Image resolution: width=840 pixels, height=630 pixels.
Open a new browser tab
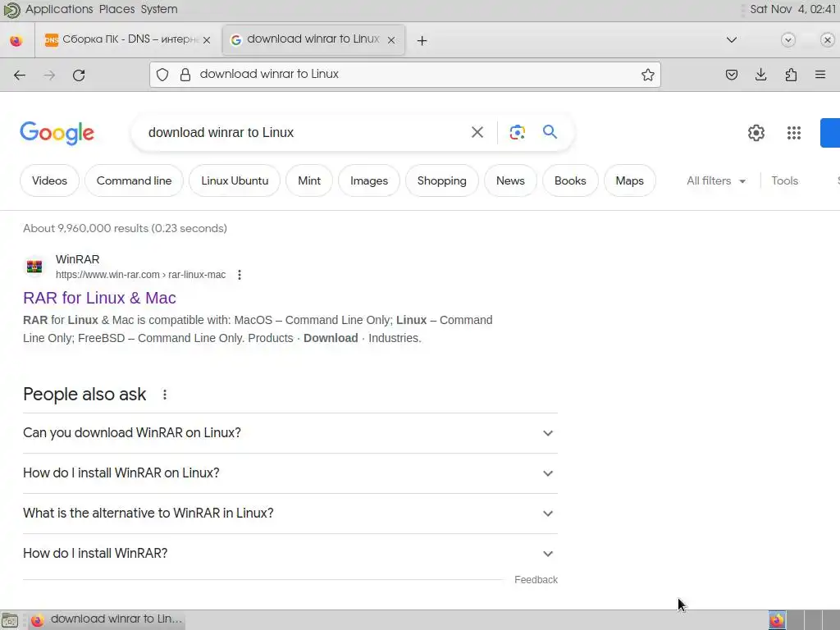[x=422, y=41]
